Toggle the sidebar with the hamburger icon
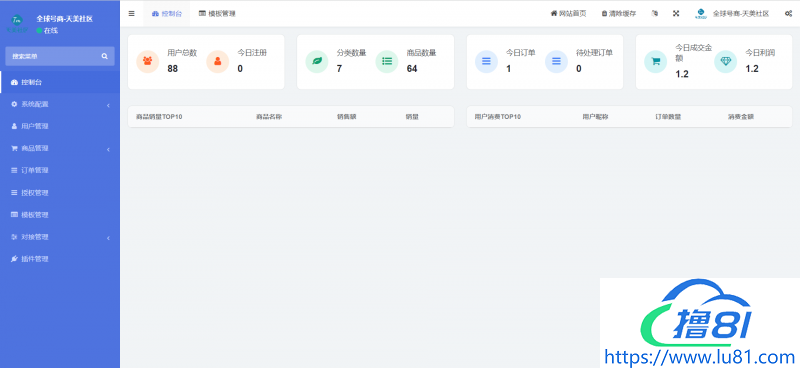 tap(132, 14)
